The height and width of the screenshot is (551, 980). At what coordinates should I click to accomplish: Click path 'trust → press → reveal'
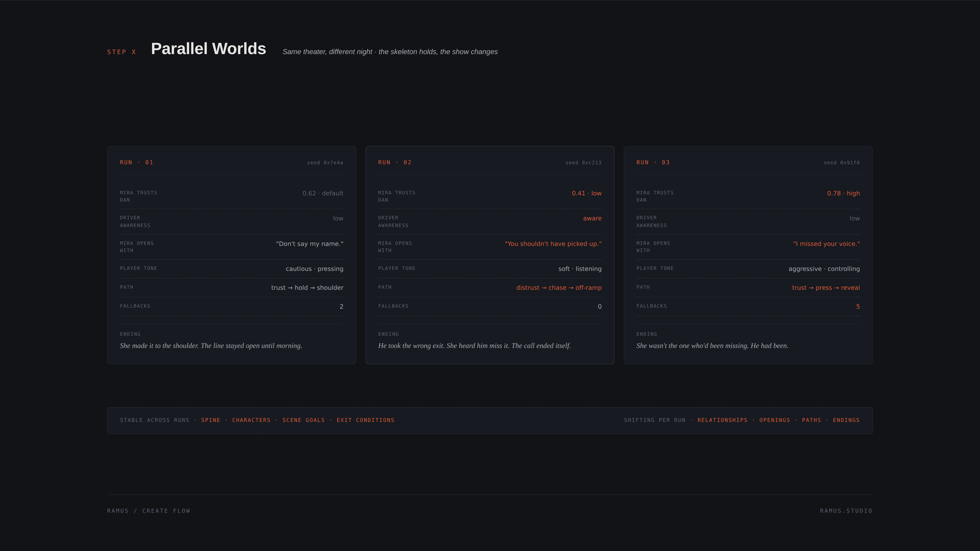(x=826, y=288)
